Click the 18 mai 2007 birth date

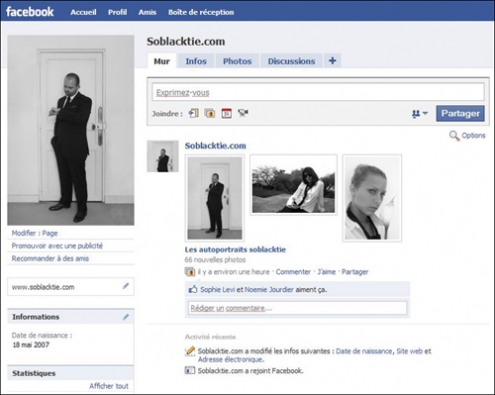pyautogui.click(x=31, y=345)
